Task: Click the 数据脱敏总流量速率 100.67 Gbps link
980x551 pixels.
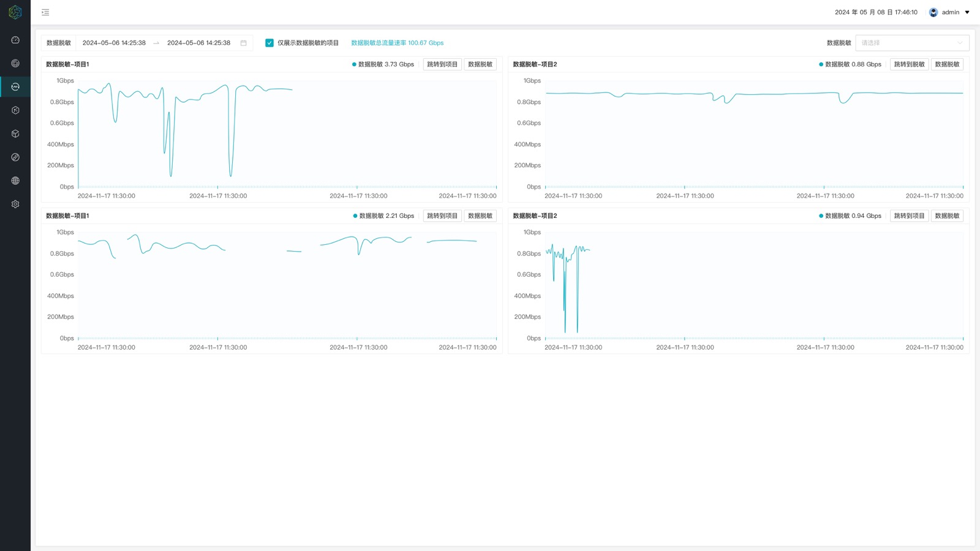Action: click(x=397, y=43)
